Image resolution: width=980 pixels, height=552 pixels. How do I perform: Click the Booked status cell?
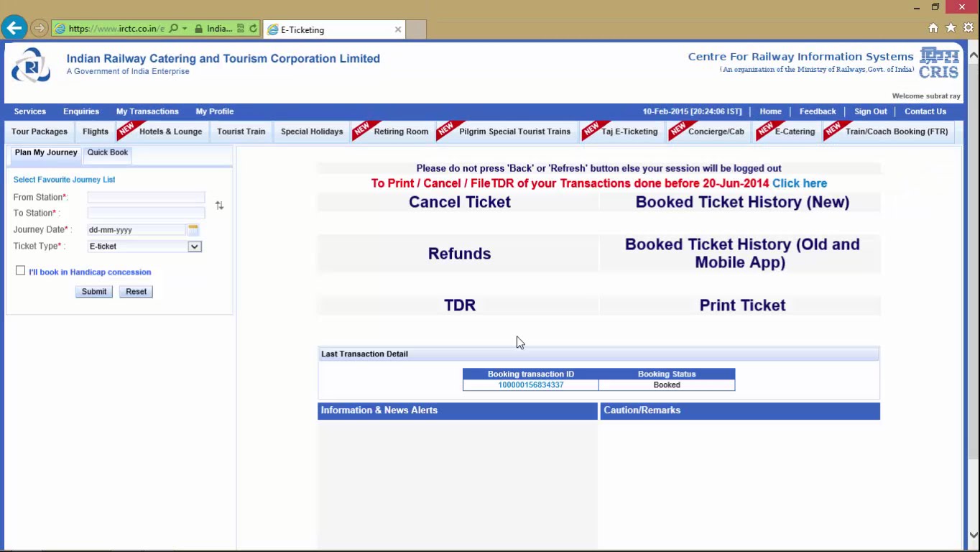pos(667,385)
